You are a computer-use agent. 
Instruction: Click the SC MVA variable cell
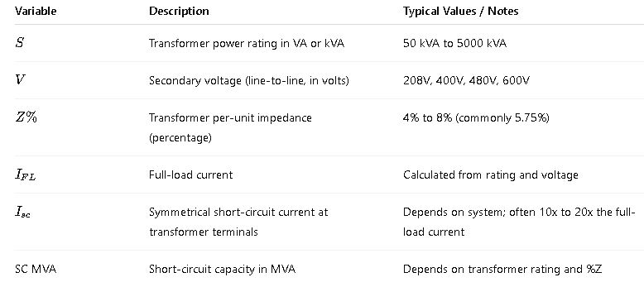[36, 270]
